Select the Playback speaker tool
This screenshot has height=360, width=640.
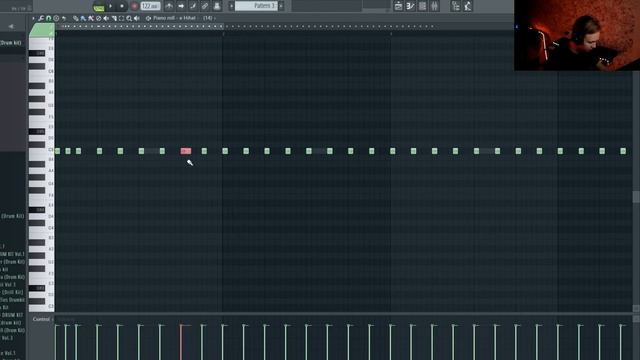click(x=137, y=18)
